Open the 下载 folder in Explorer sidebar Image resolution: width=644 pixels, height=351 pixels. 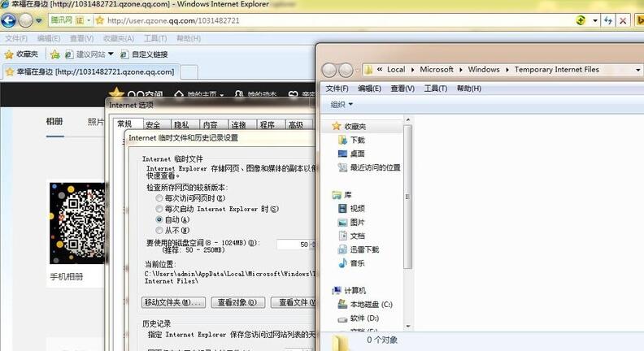click(x=357, y=140)
